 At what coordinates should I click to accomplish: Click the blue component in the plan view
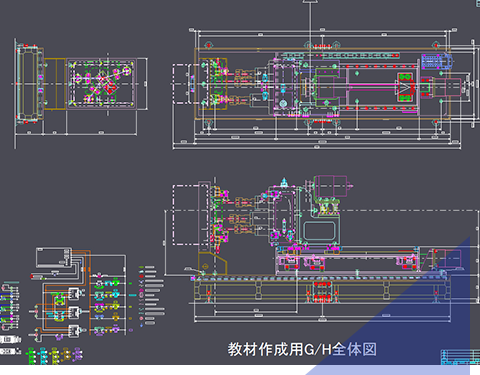[437, 61]
